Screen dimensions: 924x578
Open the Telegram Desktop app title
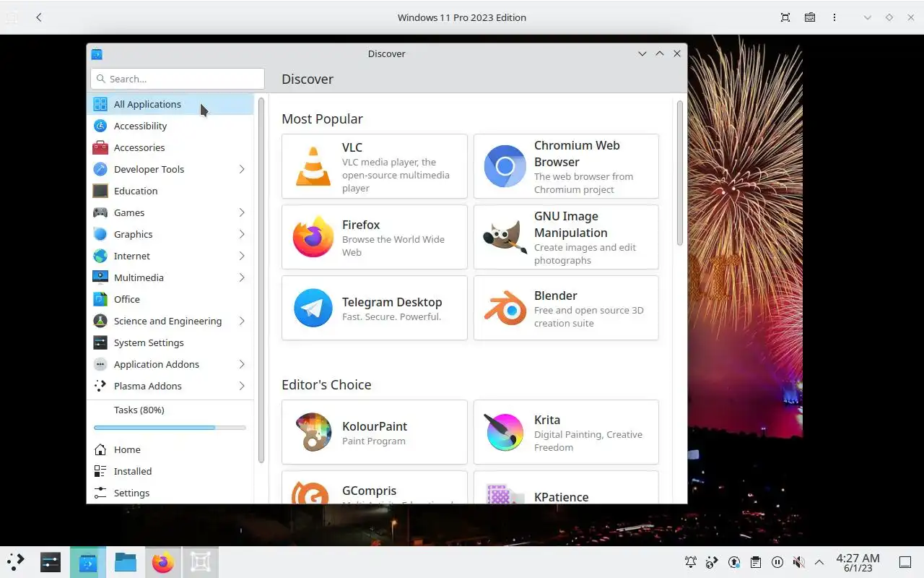(392, 302)
